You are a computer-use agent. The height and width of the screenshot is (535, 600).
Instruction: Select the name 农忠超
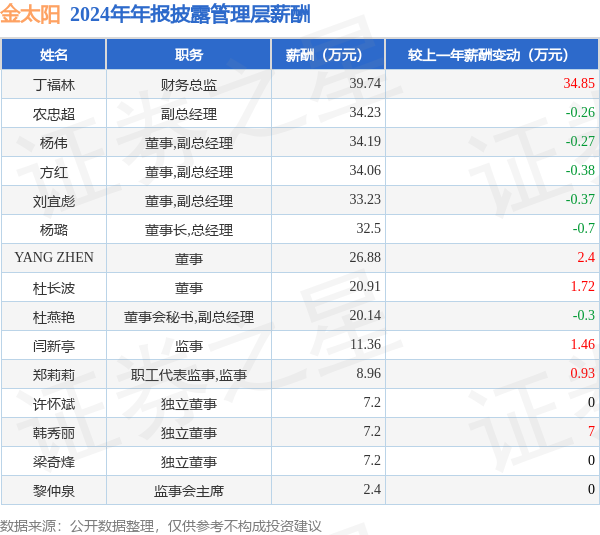[x=54, y=114]
